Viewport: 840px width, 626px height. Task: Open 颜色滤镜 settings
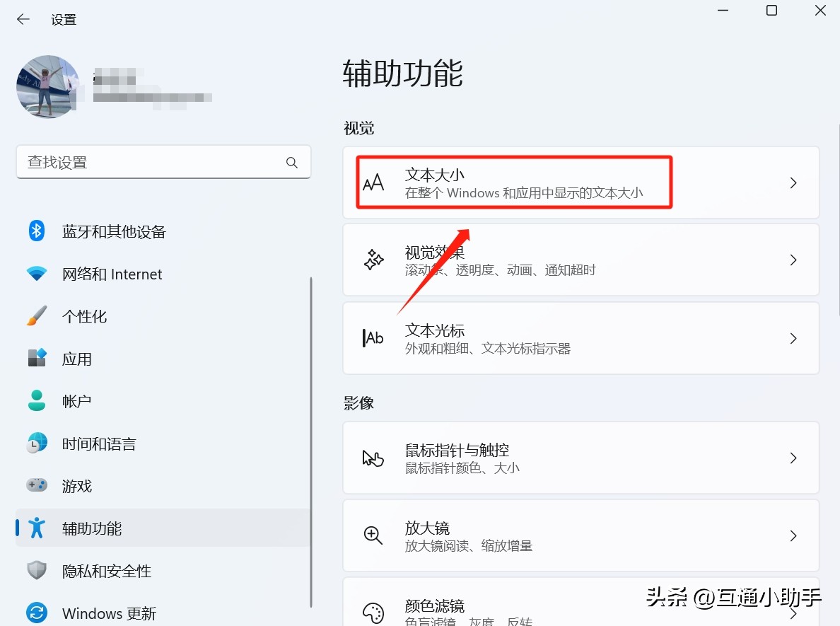click(x=581, y=602)
